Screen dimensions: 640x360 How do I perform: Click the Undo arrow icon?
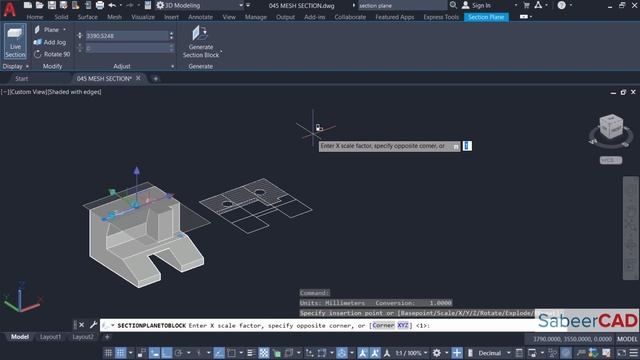click(112, 5)
